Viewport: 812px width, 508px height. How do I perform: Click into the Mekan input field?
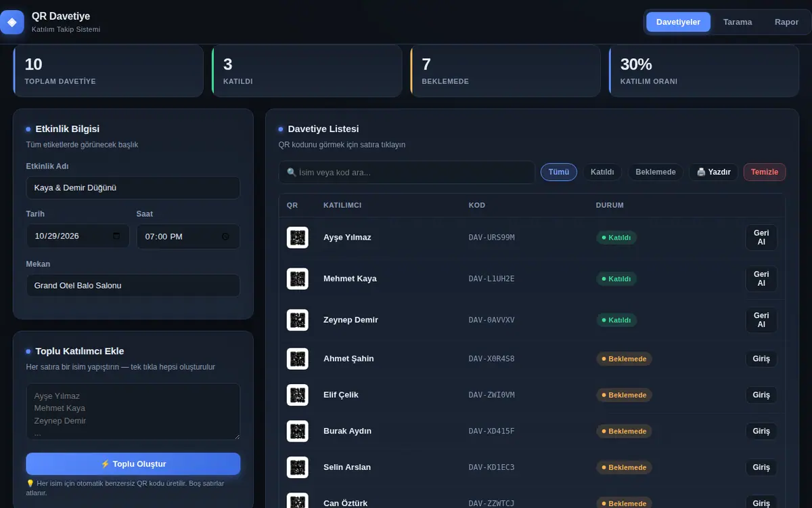[133, 285]
